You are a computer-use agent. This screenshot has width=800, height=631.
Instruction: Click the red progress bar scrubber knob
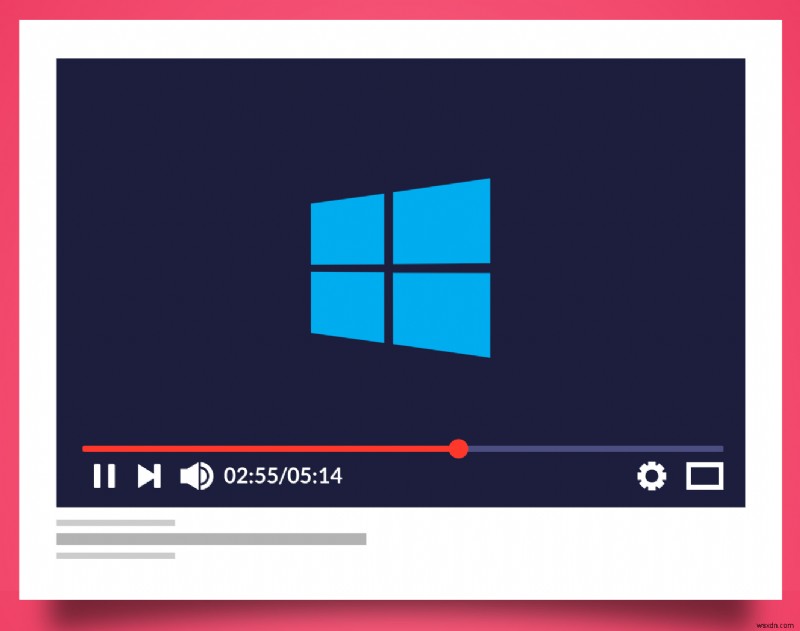pos(459,449)
